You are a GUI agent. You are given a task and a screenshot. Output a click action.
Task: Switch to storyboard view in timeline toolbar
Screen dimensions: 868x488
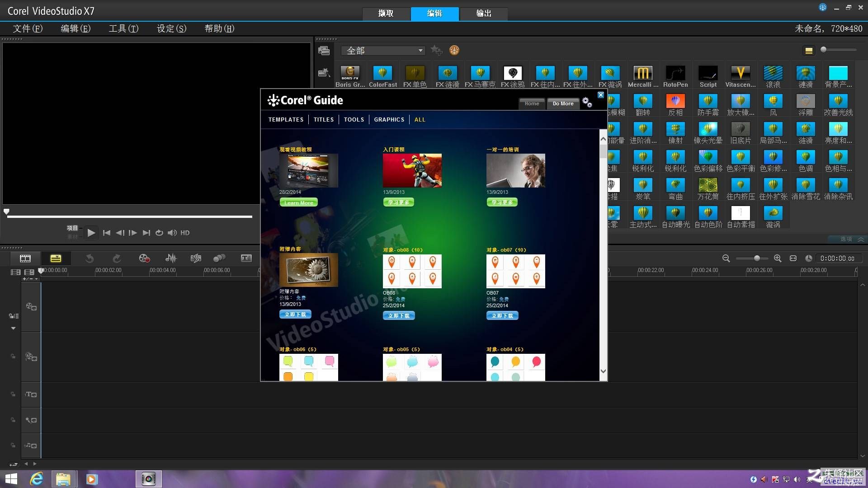25,258
